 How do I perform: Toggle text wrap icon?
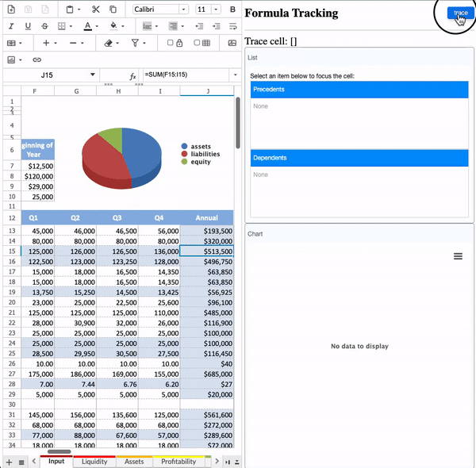pyautogui.click(x=232, y=26)
